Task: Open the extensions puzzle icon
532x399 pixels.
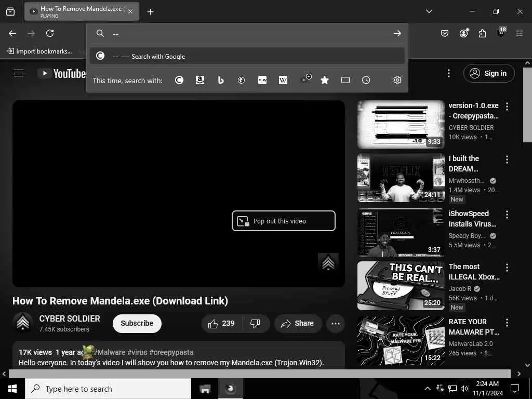Action: pos(482,33)
